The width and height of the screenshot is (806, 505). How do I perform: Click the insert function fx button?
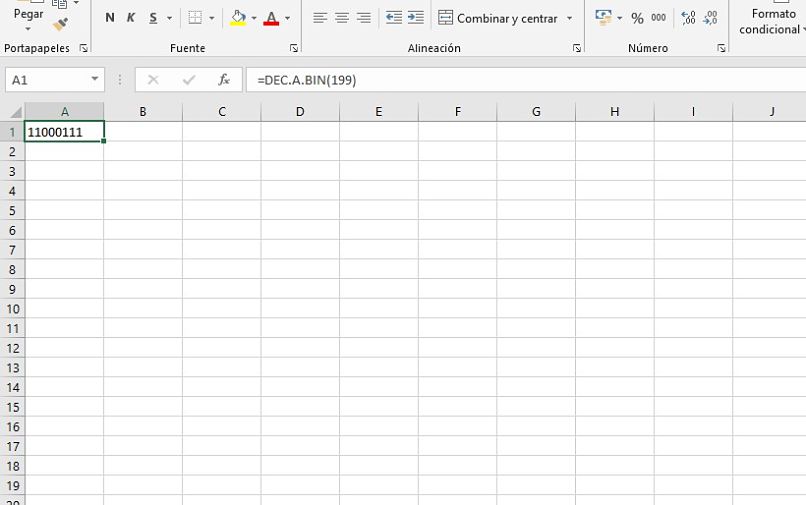coord(224,80)
